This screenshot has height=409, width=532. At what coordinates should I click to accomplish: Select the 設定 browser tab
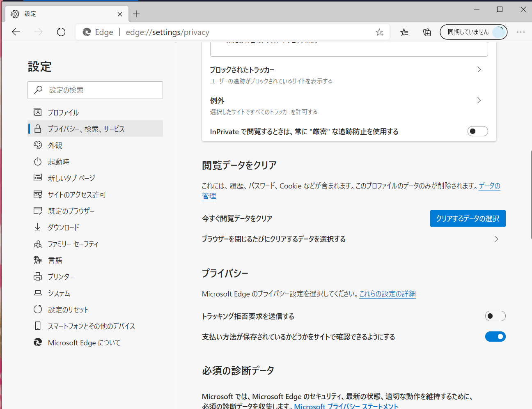click(x=67, y=14)
